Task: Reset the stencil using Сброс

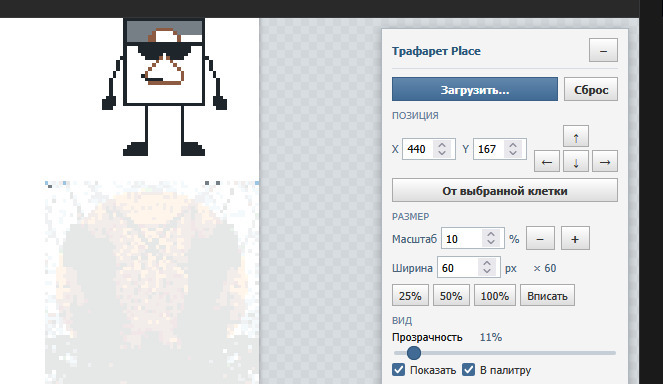Action: point(591,89)
